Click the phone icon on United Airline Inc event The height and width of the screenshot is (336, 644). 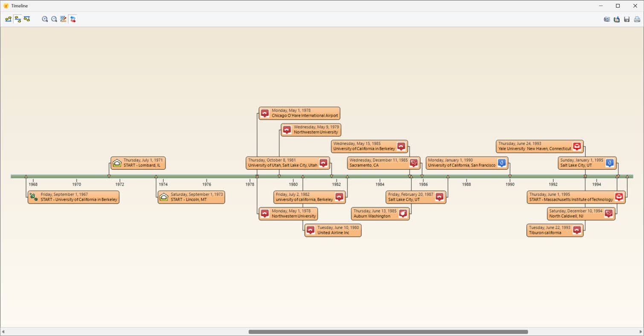point(310,230)
